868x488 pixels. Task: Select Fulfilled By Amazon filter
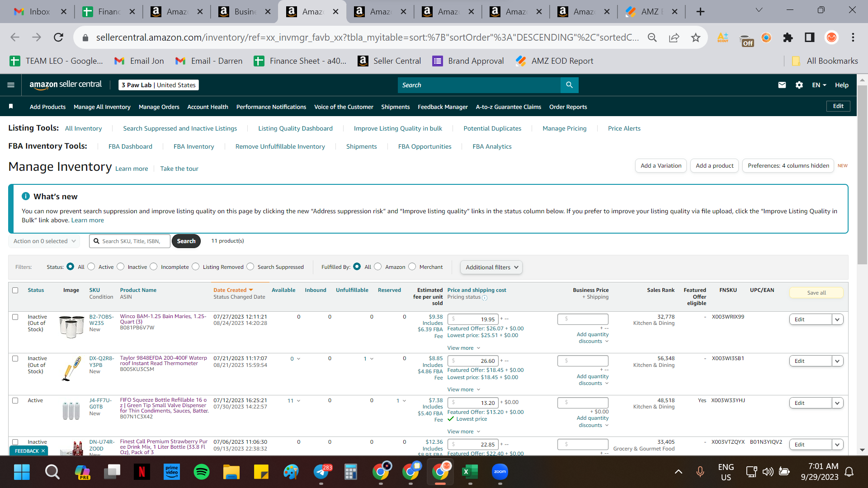point(378,267)
